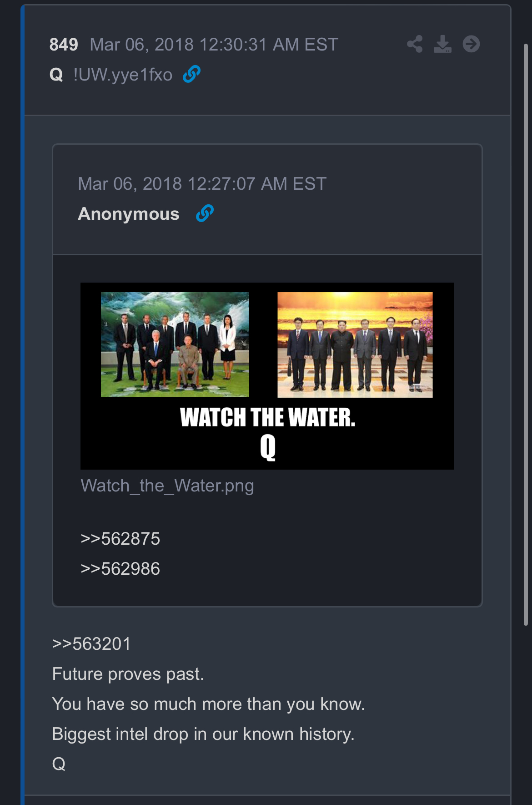Select post number 849
Viewport: 532px width, 805px height.
pos(64,45)
